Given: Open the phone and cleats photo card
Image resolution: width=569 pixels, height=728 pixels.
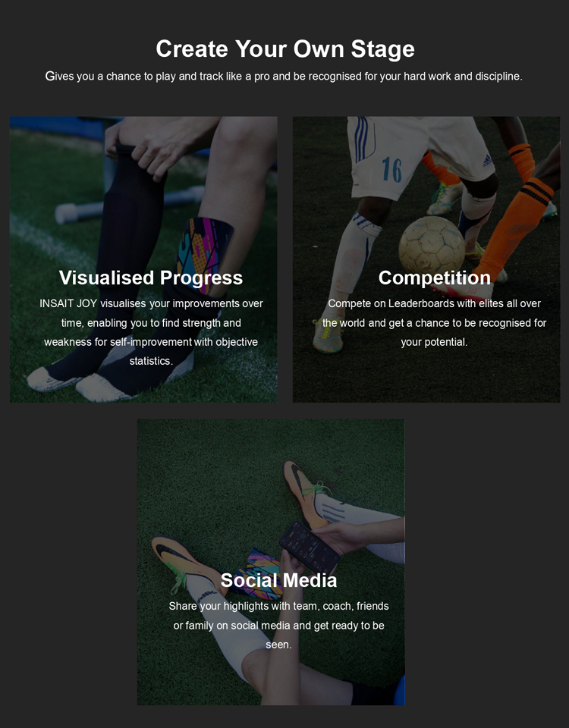Looking at the screenshot, I should (271, 562).
